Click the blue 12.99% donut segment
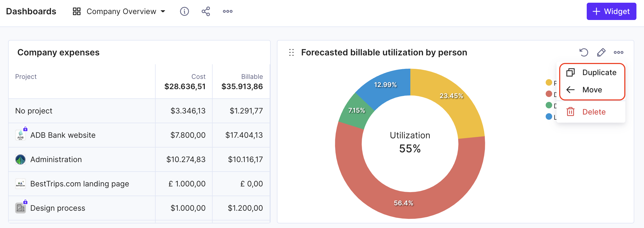644x228 pixels. pos(385,85)
